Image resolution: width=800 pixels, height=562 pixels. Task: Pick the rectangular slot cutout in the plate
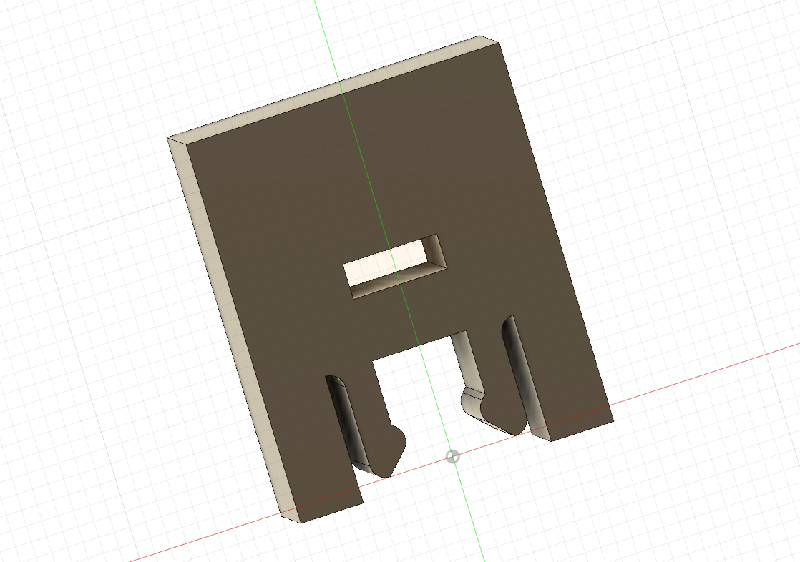coord(394,267)
